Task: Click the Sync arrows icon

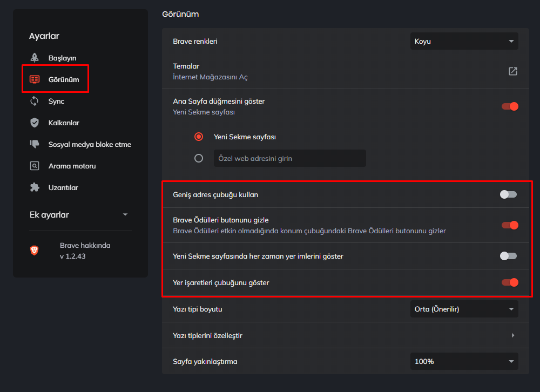Action: [x=35, y=101]
